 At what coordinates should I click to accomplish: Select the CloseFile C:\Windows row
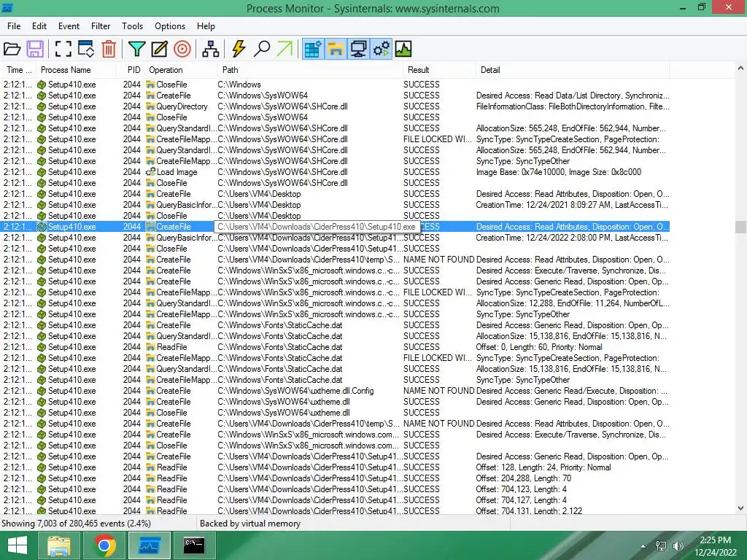click(x=335, y=85)
